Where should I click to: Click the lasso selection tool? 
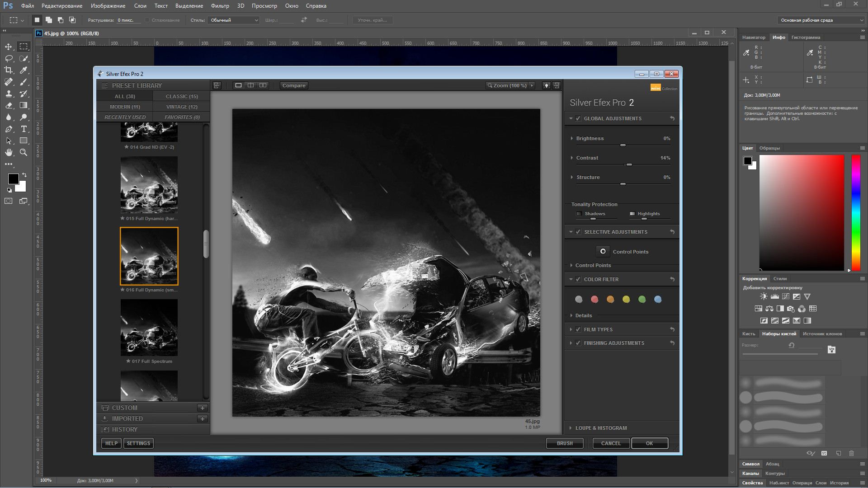click(9, 58)
